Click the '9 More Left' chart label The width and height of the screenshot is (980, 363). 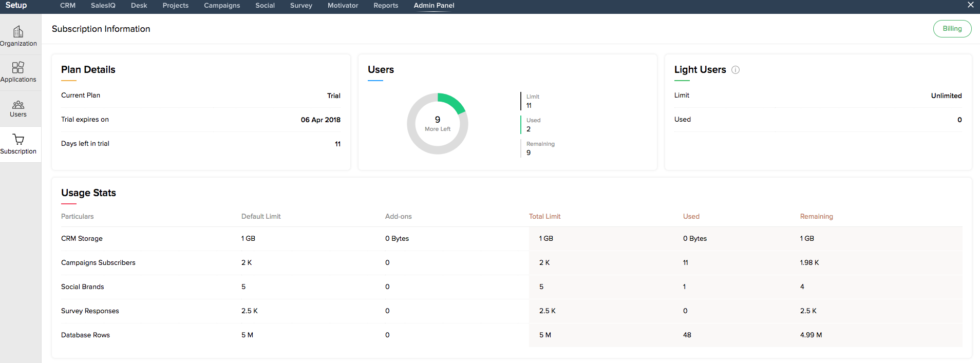pyautogui.click(x=438, y=124)
